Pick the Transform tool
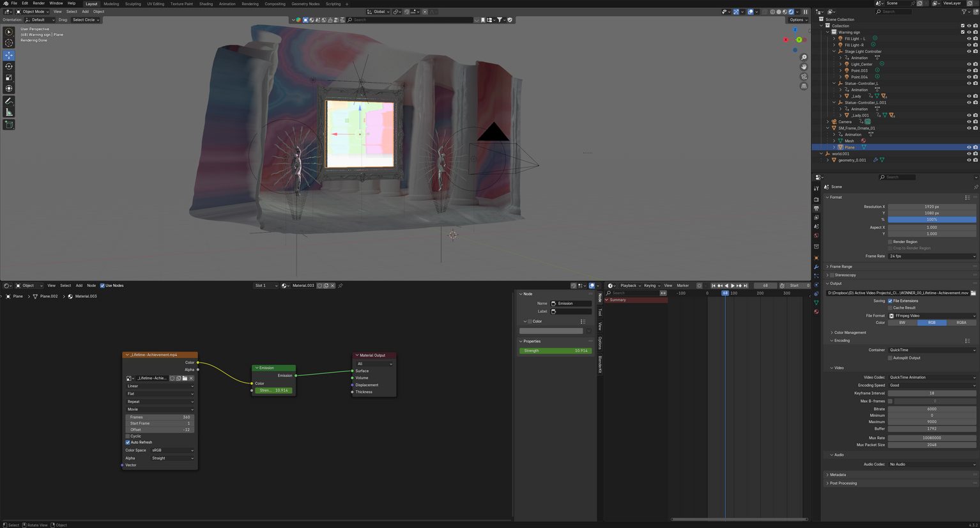The height and width of the screenshot is (528, 980). click(9, 88)
